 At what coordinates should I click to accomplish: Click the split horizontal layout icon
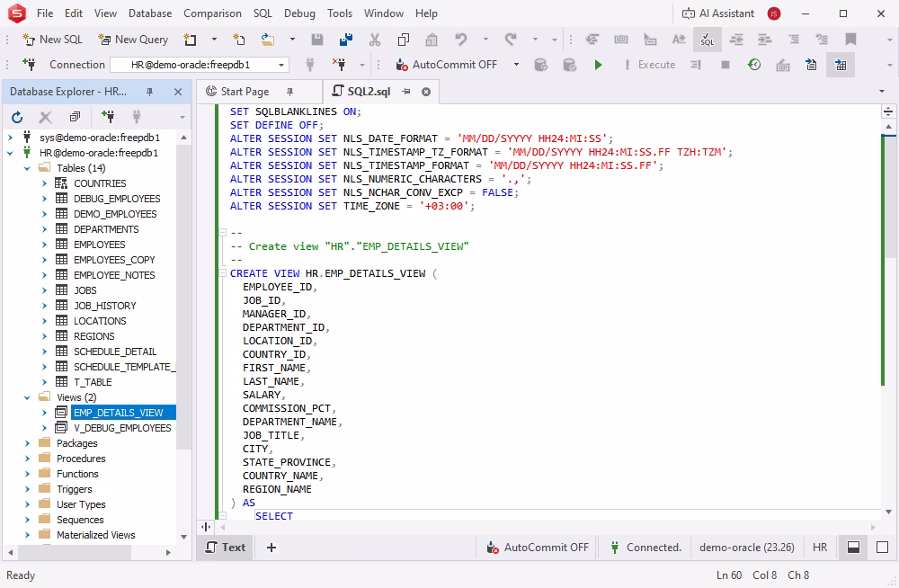point(854,548)
